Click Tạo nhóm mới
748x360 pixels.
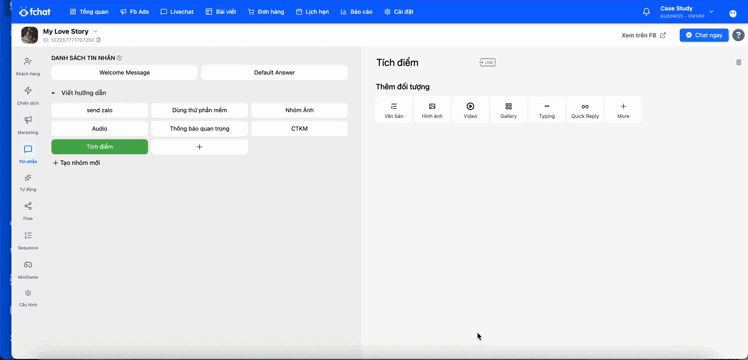pyautogui.click(x=76, y=163)
